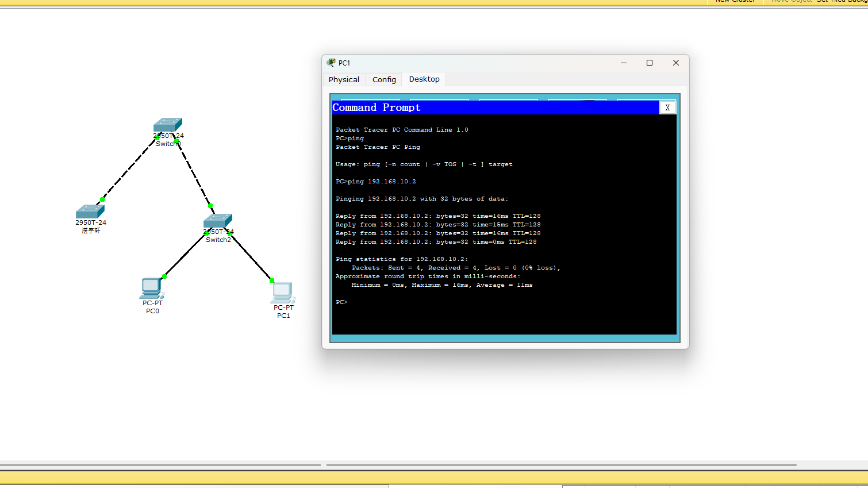Click the PC> prompt input line
This screenshot has width=868, height=488.
pyautogui.click(x=342, y=302)
